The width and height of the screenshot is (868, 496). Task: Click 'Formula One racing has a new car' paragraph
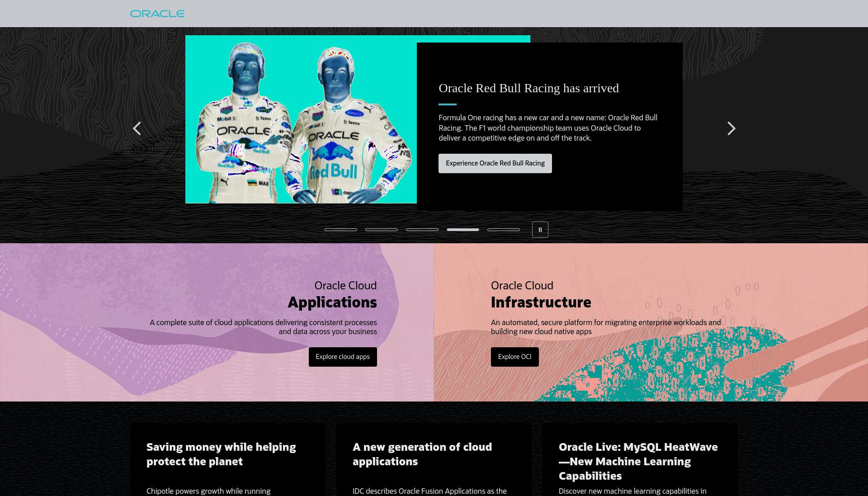(548, 128)
